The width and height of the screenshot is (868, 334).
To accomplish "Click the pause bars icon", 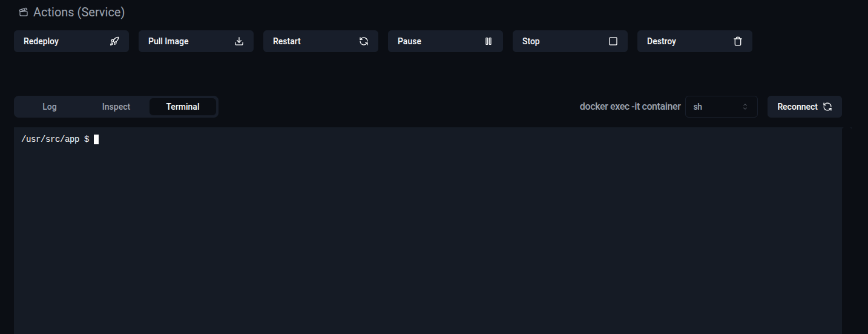I will coord(488,41).
